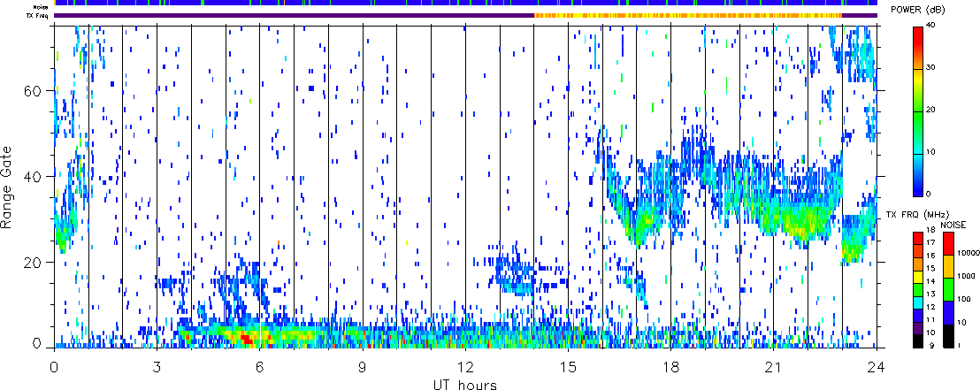Viewport: 980px width, 390px height.
Task: Click the '24' tick on UT hours axis
Action: coord(877,367)
